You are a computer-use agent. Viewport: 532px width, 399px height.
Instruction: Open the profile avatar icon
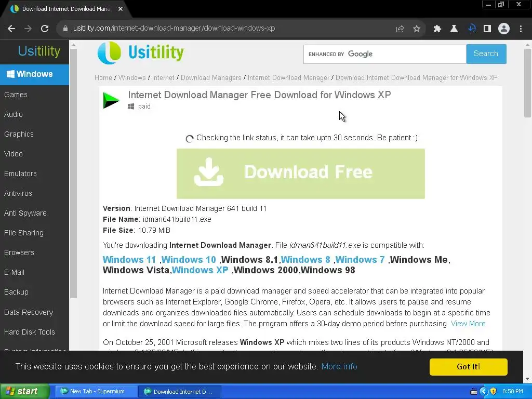504,29
